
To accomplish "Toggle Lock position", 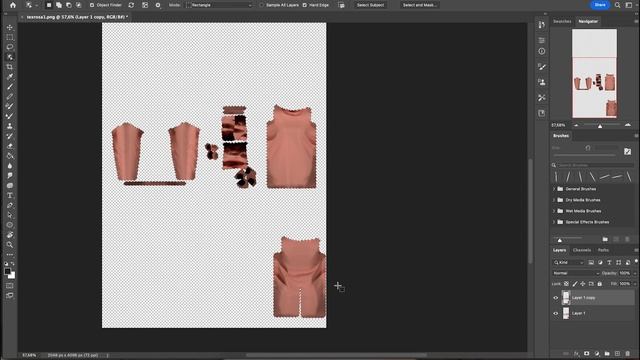I will tap(583, 284).
